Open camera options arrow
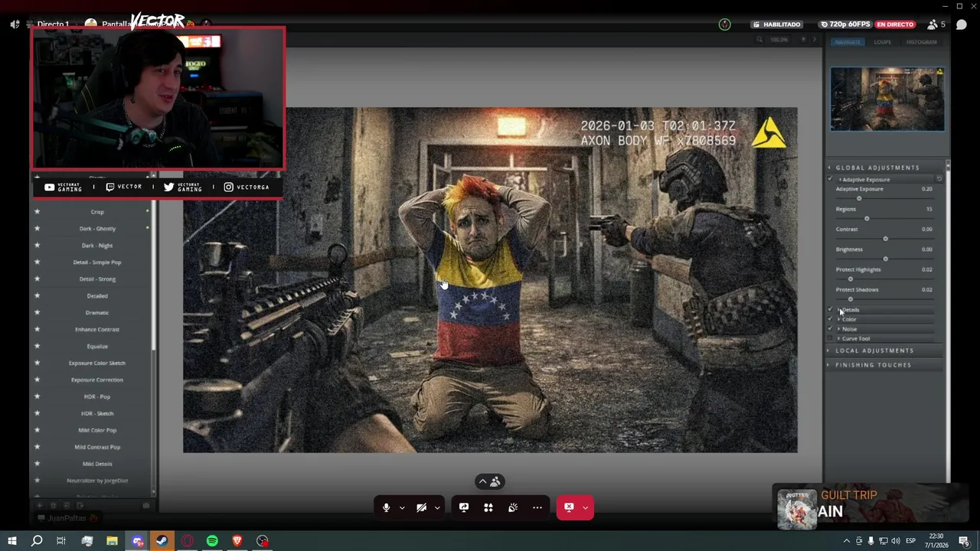This screenshot has width=980, height=551. click(x=437, y=508)
